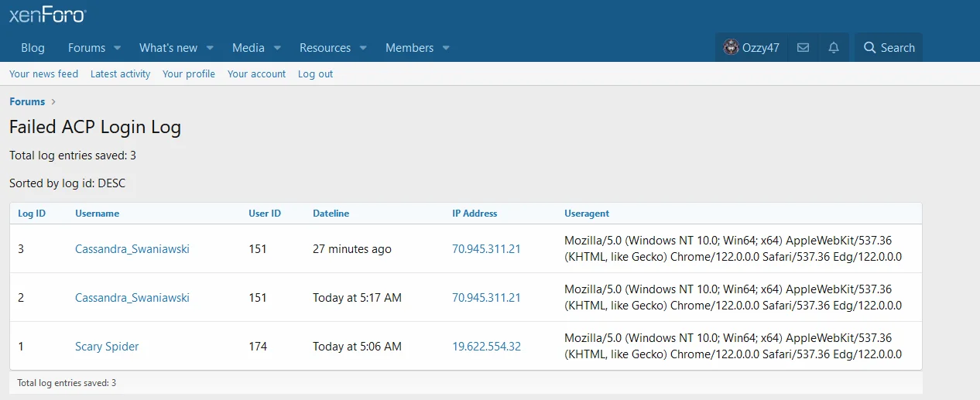Expand the Media dropdown arrow
Image resolution: width=980 pixels, height=400 pixels.
(x=277, y=48)
